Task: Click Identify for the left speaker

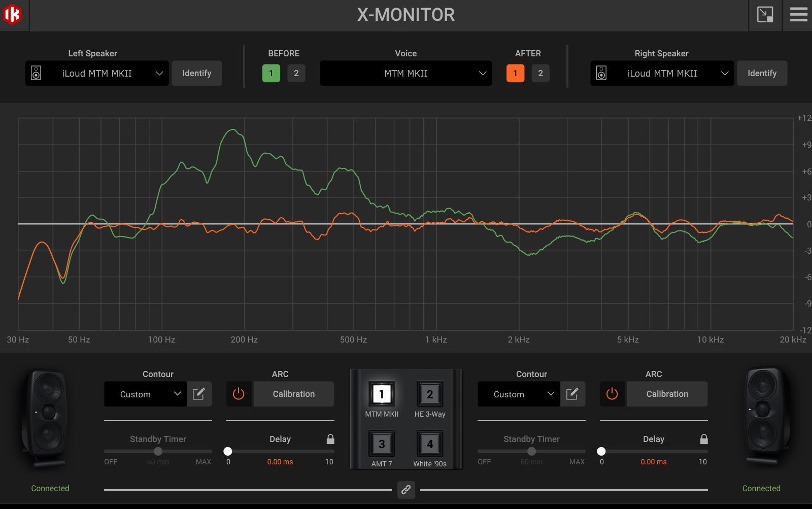Action: coord(196,73)
